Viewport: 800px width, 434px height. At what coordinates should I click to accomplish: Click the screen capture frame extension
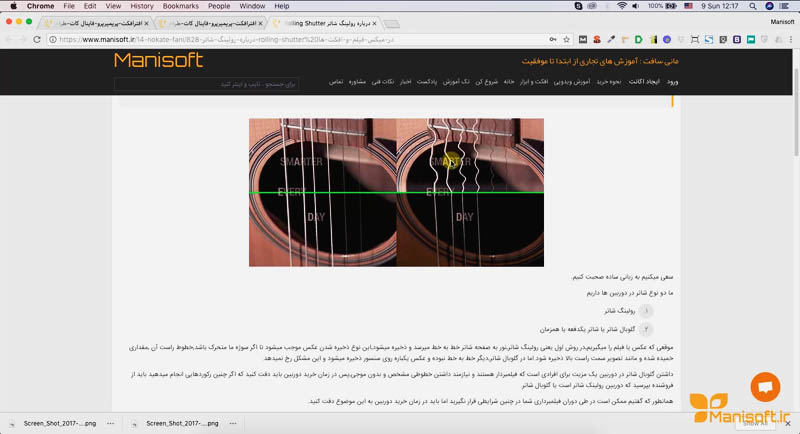click(x=694, y=39)
